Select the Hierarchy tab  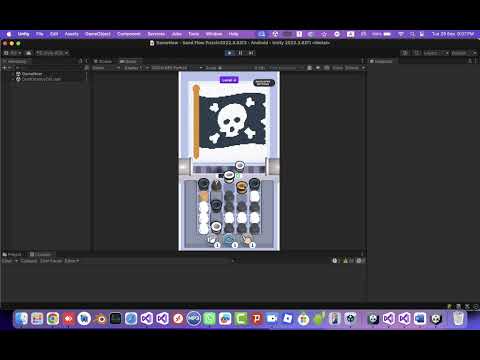pyautogui.click(x=15, y=61)
